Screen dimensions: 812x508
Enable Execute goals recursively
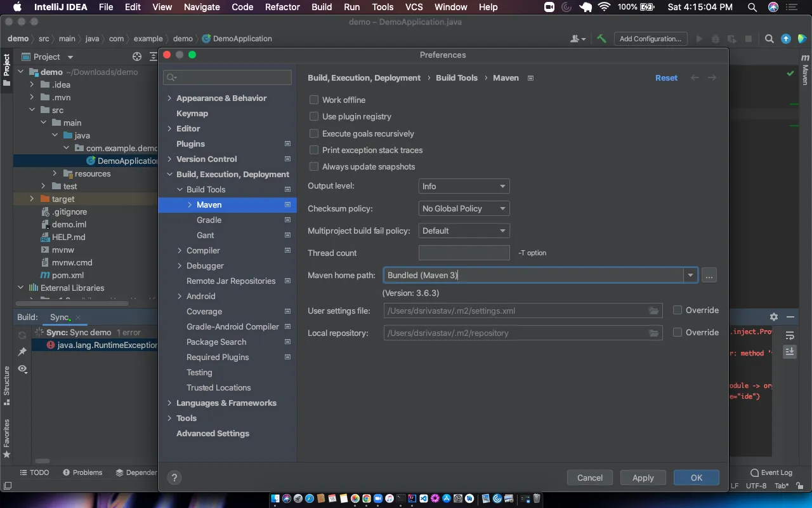314,133
